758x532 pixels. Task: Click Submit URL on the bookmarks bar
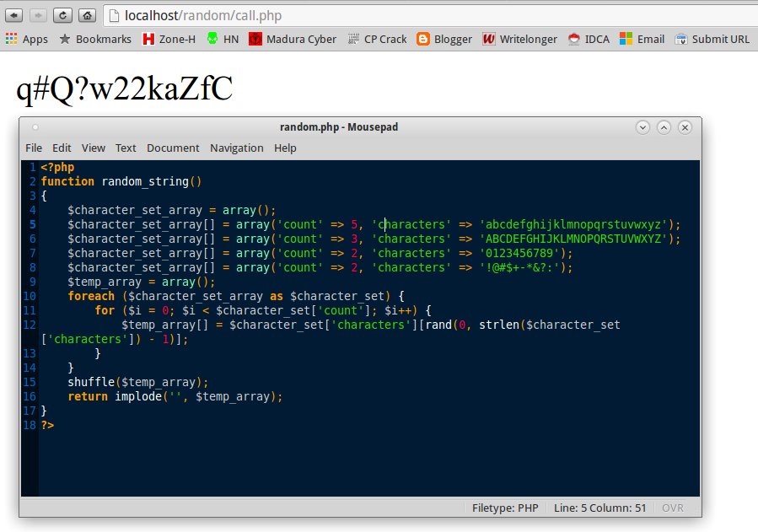coord(712,38)
